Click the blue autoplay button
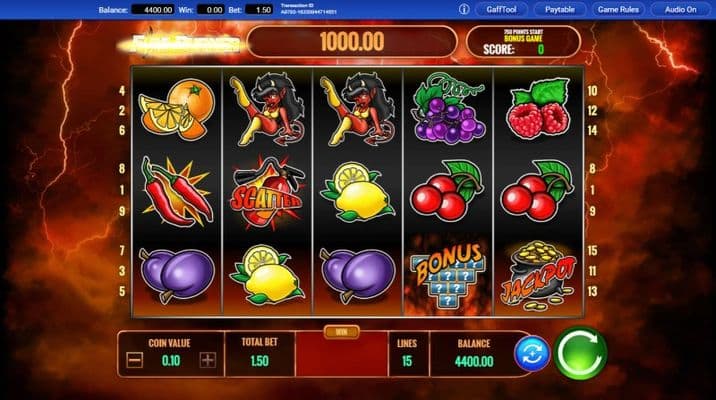The image size is (716, 400). 532,353
